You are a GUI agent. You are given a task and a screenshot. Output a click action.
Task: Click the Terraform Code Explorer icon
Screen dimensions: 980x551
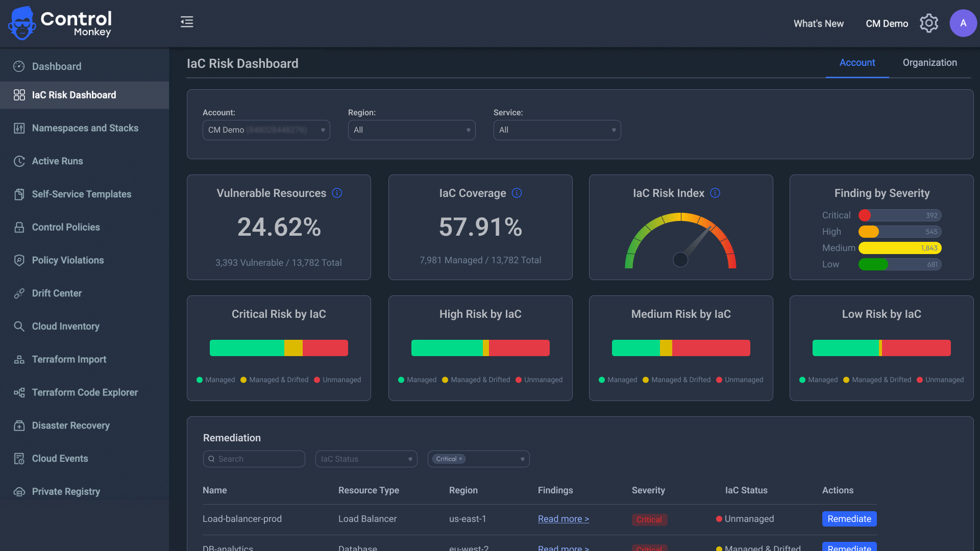[19, 392]
